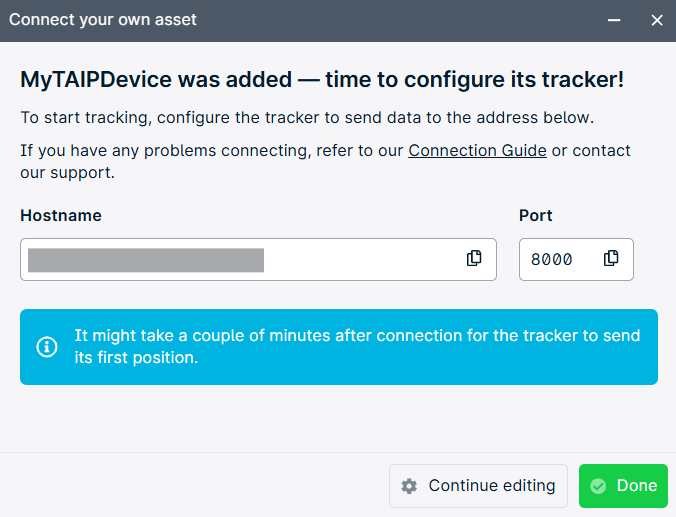The image size is (676, 517).
Task: Click the Hostname label
Action: (61, 215)
